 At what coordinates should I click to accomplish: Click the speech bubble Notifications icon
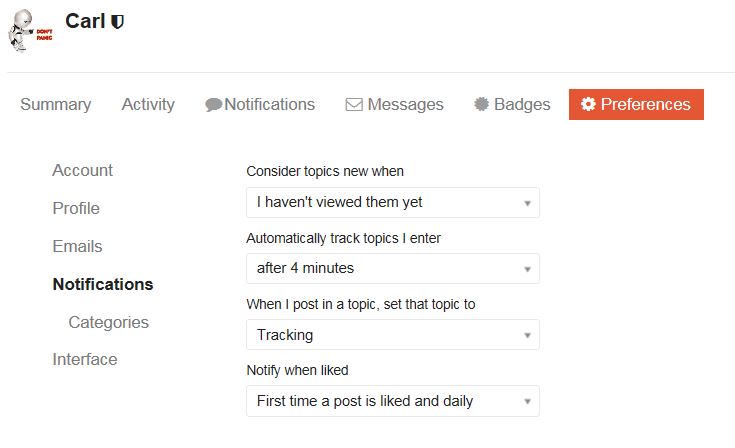coord(213,105)
